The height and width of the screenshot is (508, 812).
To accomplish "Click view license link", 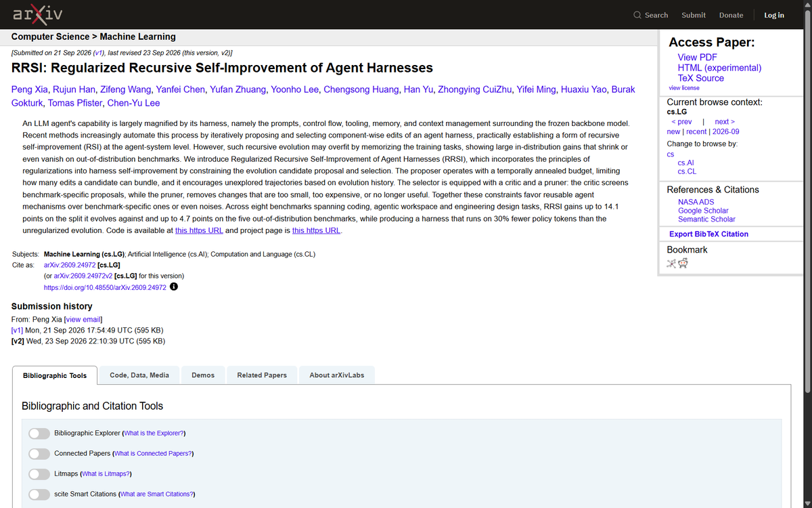I will pyautogui.click(x=684, y=88).
